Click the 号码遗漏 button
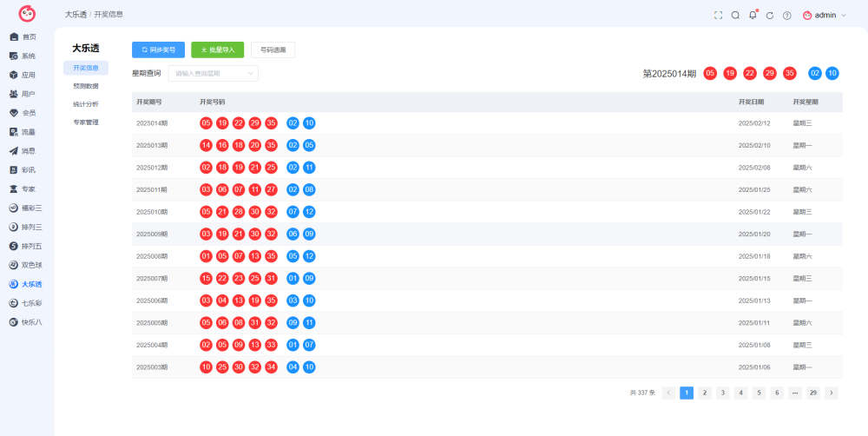Screen dimensions: 868x436 pos(273,50)
